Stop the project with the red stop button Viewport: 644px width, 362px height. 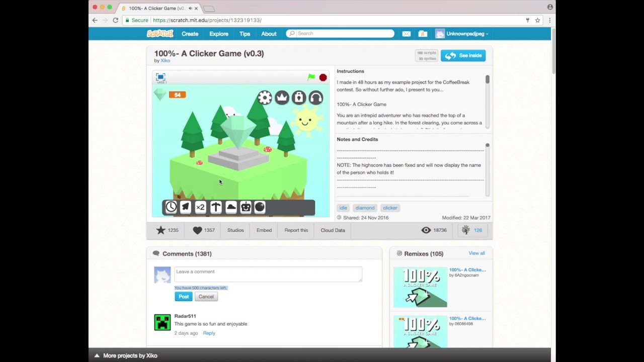click(x=323, y=77)
